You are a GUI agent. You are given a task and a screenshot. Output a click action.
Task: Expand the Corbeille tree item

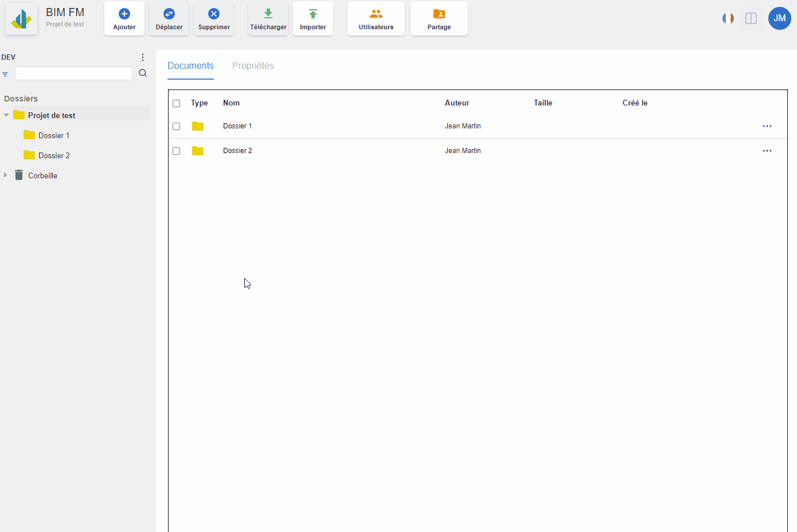[6, 175]
